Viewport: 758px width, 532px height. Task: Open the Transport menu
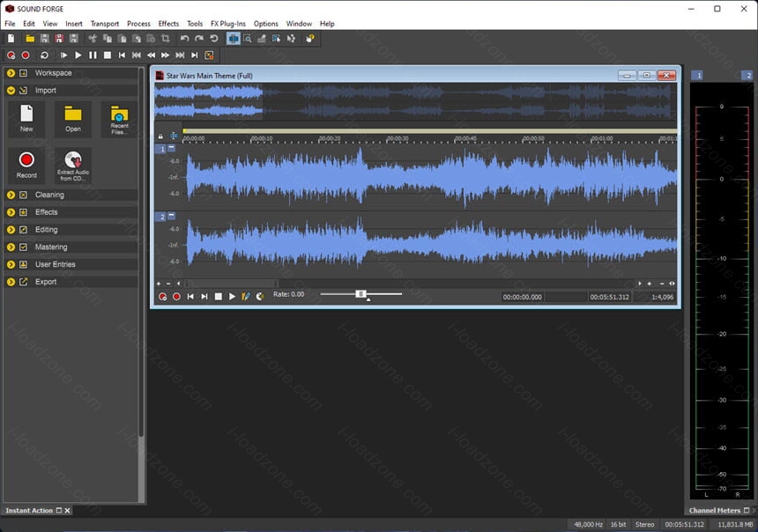point(105,24)
